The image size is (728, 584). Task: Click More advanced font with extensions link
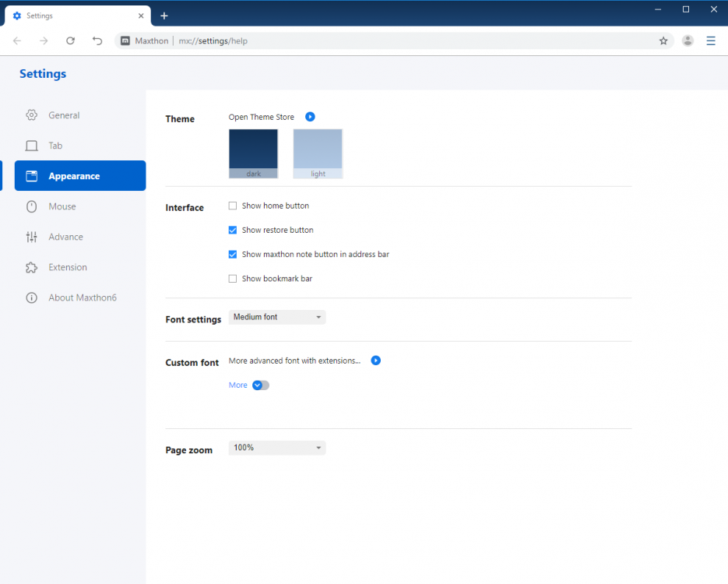tap(294, 361)
